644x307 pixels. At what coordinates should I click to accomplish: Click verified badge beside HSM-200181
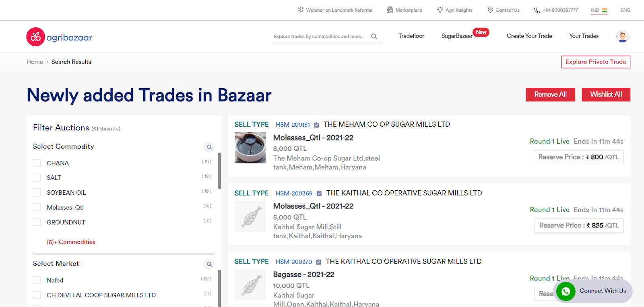[316, 125]
